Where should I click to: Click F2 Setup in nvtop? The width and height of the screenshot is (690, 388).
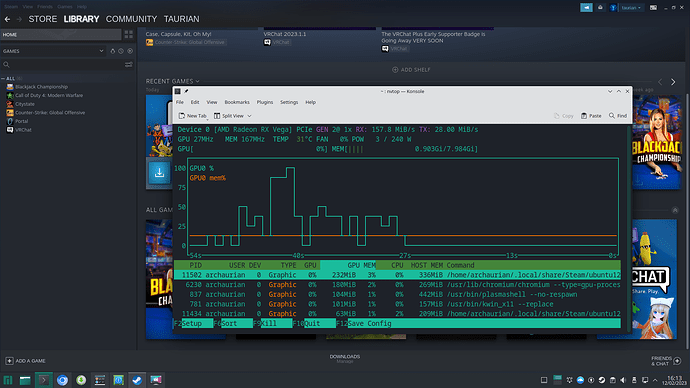[193, 323]
